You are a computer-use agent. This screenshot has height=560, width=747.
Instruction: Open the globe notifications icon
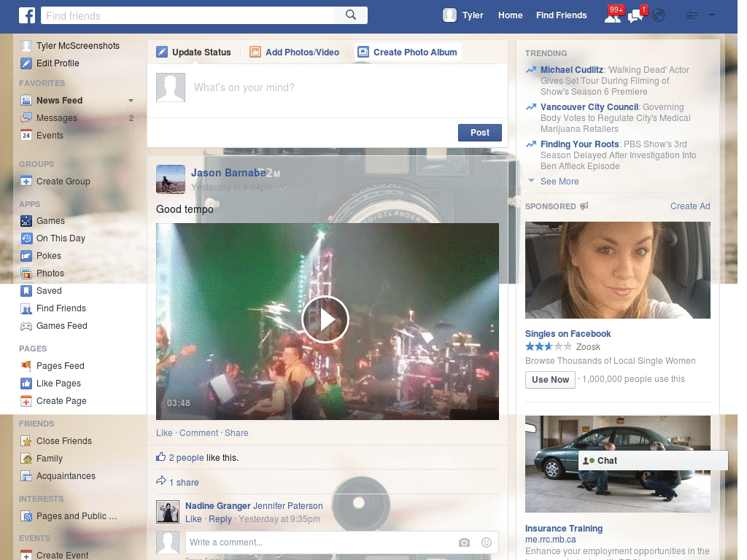click(x=659, y=16)
